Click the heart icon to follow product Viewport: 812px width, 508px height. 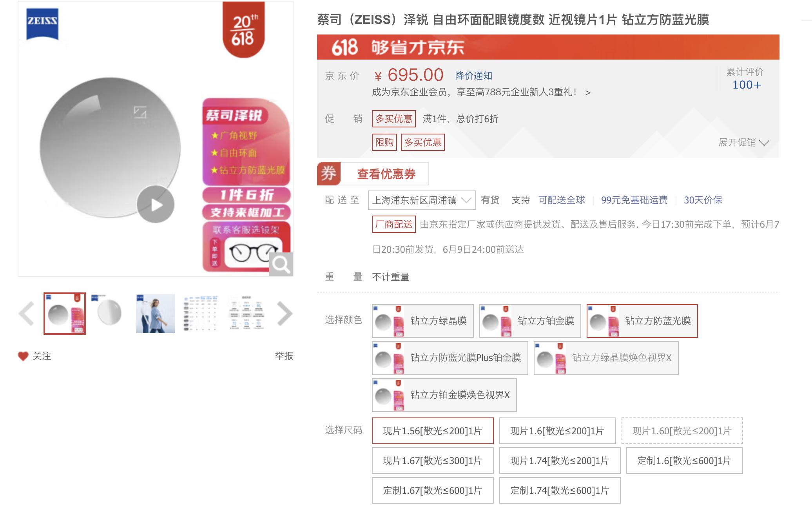pos(23,357)
